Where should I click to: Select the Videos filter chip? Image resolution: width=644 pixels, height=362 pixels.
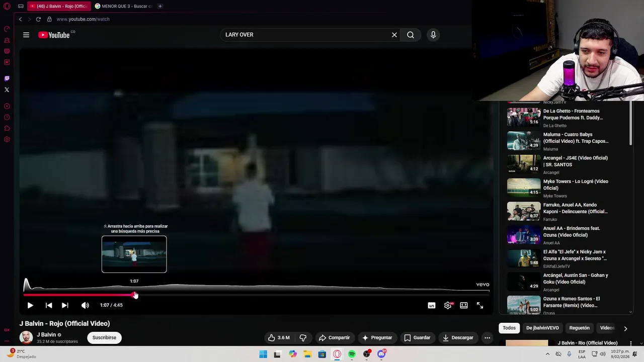pos(607,328)
